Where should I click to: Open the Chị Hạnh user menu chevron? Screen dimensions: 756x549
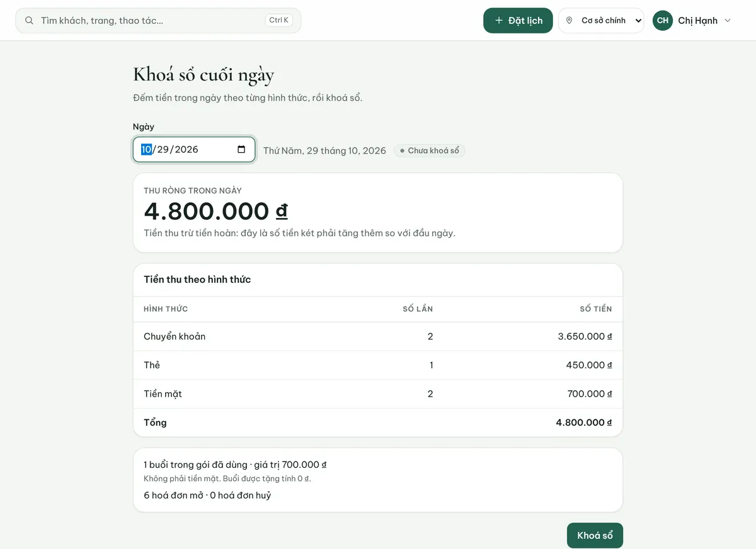click(728, 21)
